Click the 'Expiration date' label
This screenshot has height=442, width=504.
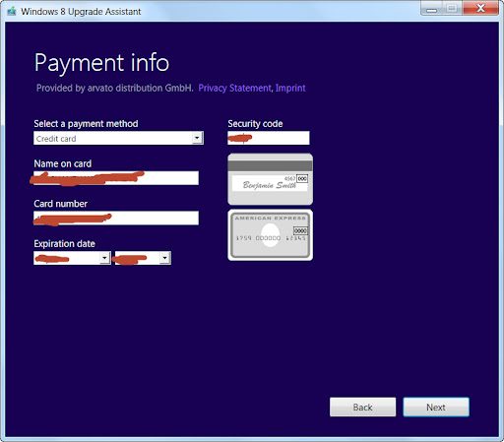click(65, 244)
